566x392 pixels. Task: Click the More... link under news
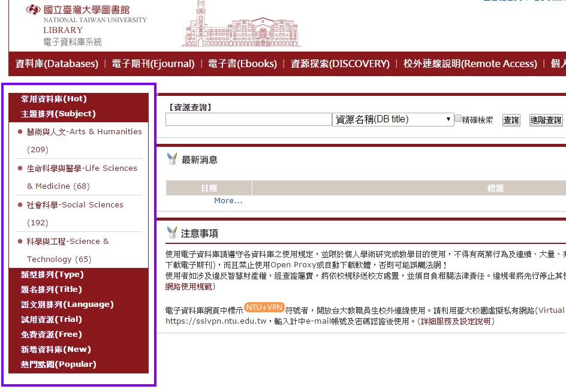pyautogui.click(x=228, y=201)
